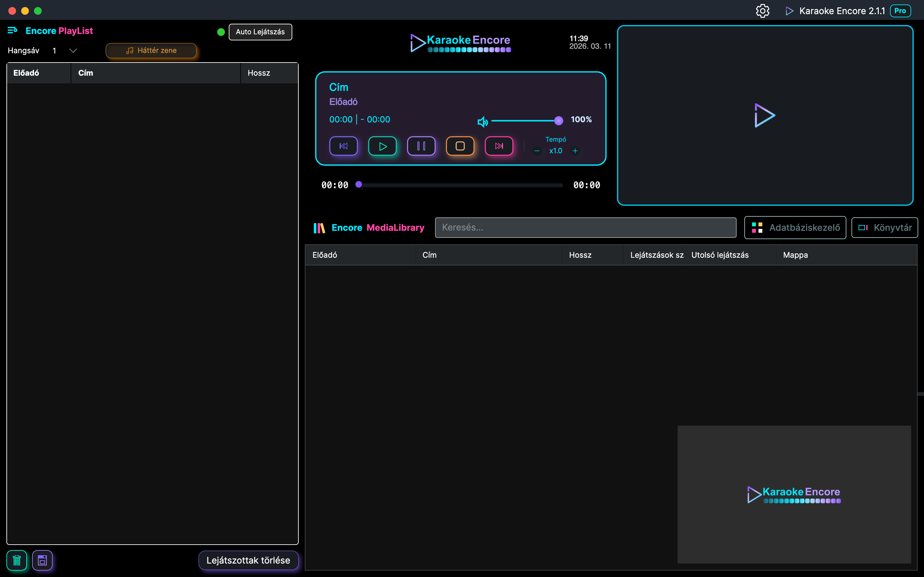Toggle Háttér zene background music
The width and height of the screenshot is (924, 577).
[151, 50]
